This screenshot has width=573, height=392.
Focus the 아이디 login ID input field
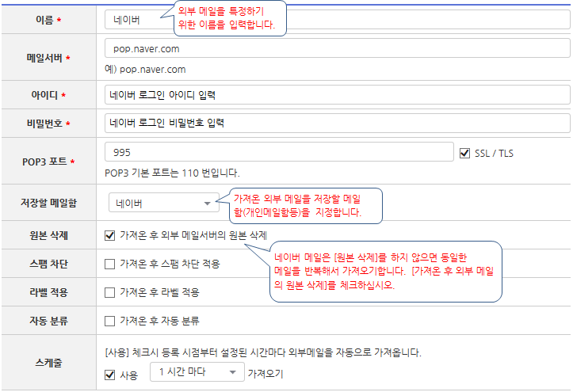pyautogui.click(x=337, y=95)
